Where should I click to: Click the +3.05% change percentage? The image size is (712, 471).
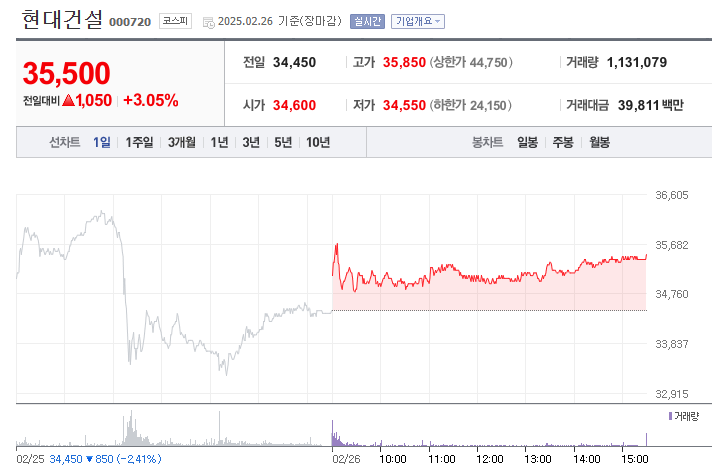[x=151, y=100]
